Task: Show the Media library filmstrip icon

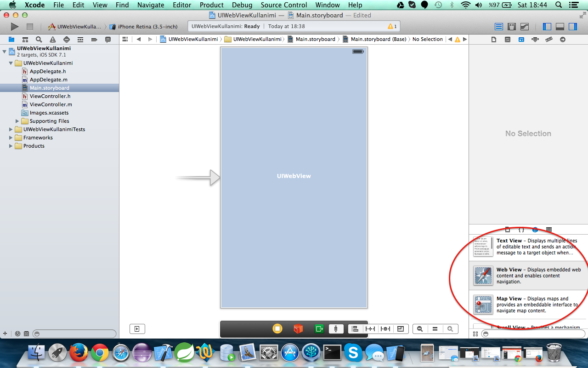Action: [549, 230]
